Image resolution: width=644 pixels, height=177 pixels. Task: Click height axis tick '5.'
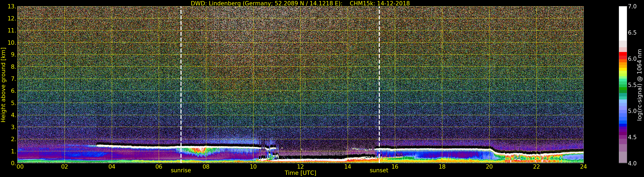point(13,103)
